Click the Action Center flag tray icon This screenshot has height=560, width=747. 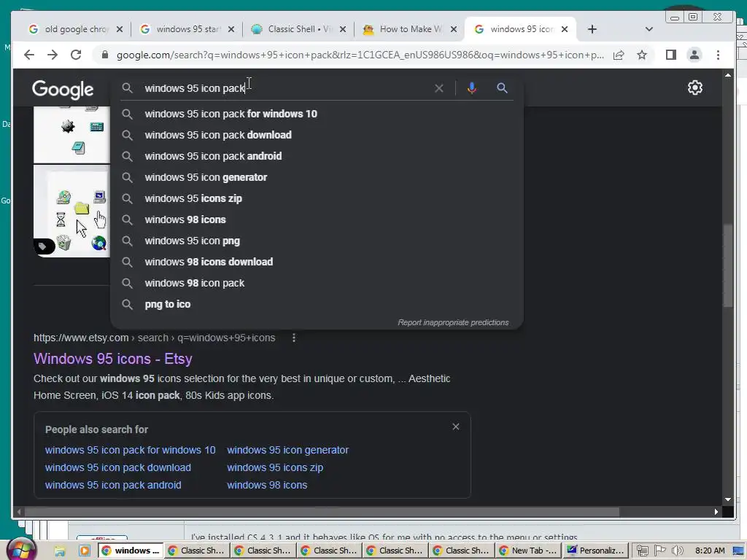tap(659, 551)
